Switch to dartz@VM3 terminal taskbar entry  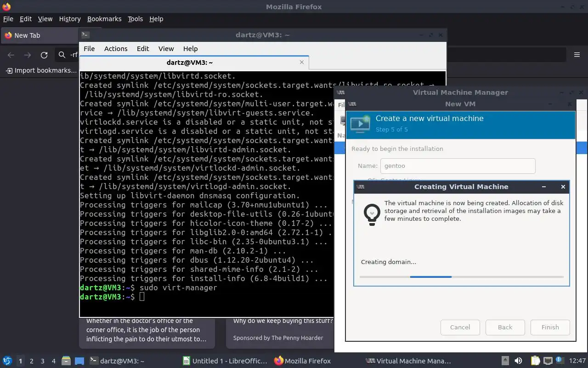tap(117, 361)
